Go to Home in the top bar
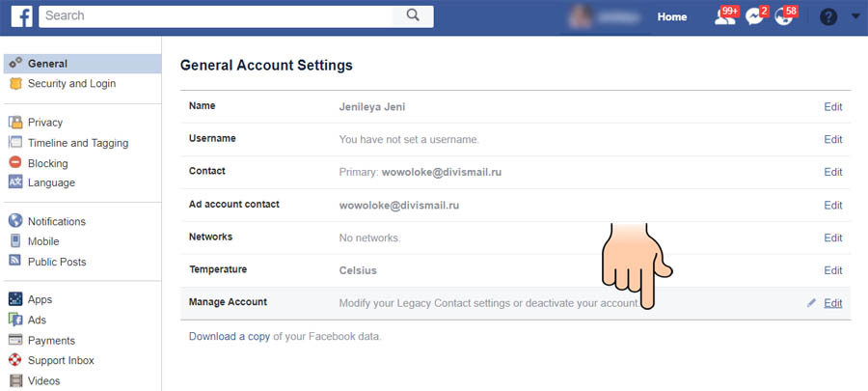Screen dimensions: 868x391 click(672, 17)
